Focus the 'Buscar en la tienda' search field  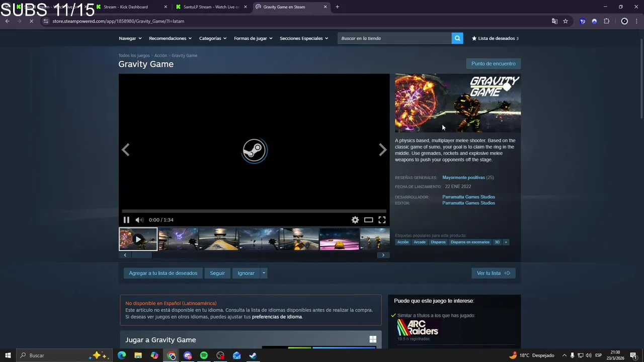[395, 38]
